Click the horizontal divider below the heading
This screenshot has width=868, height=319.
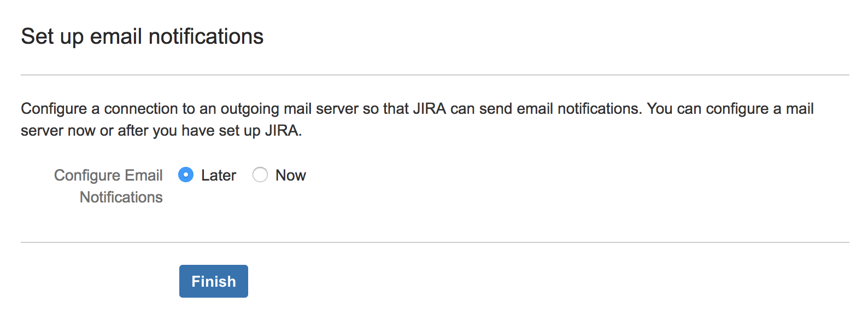pos(435,75)
